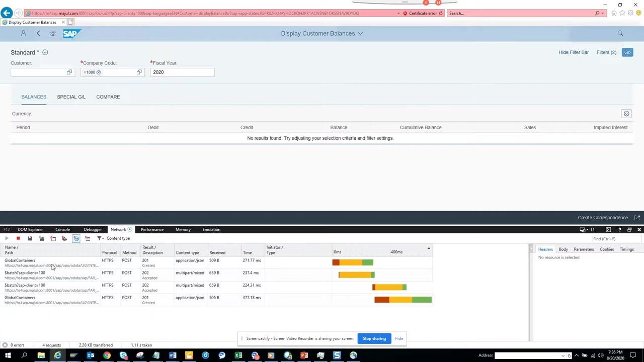The height and width of the screenshot is (362, 644).
Task: Open SAP launchpad search magnifier
Action: (x=620, y=33)
